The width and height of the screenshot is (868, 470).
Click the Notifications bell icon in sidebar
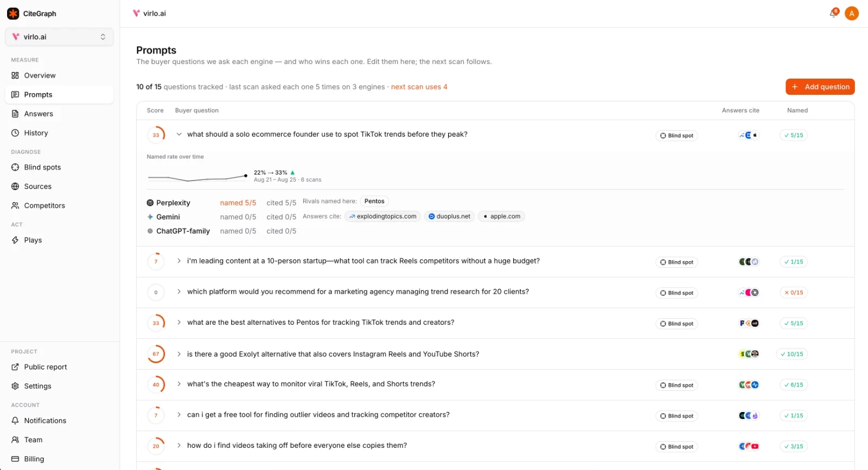click(x=15, y=421)
